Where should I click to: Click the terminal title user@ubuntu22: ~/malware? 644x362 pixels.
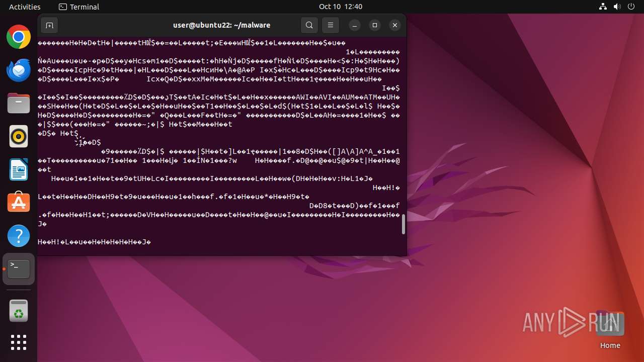222,25
